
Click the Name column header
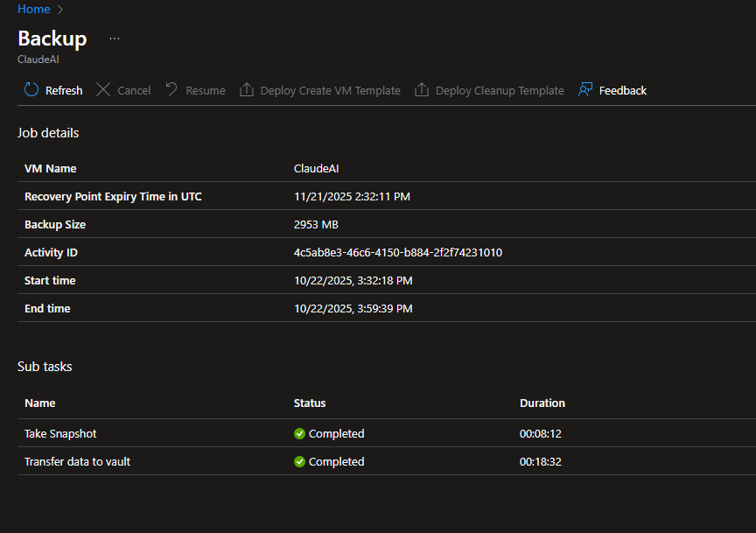pyautogui.click(x=40, y=403)
